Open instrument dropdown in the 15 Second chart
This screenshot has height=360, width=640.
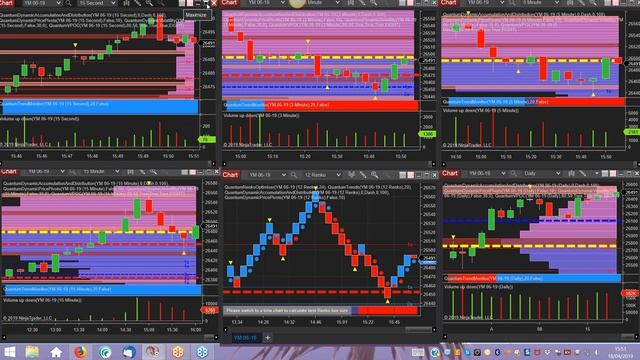point(42,3)
